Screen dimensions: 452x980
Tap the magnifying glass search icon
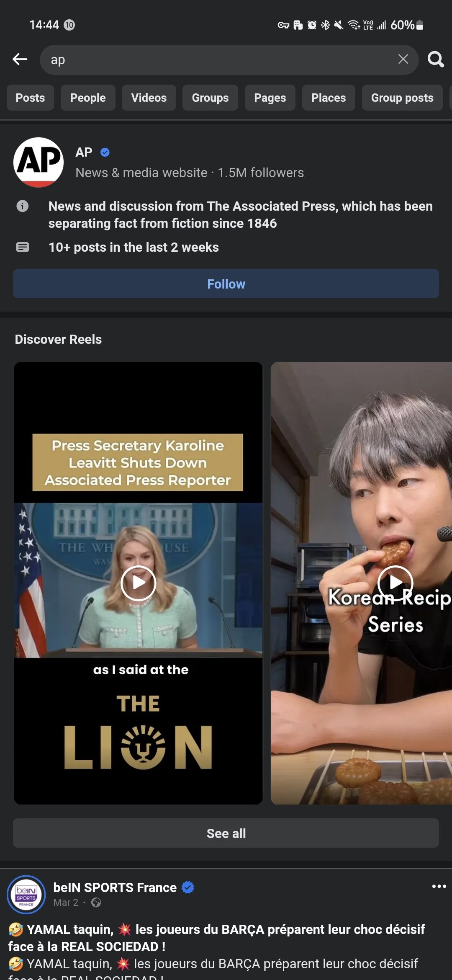click(436, 59)
